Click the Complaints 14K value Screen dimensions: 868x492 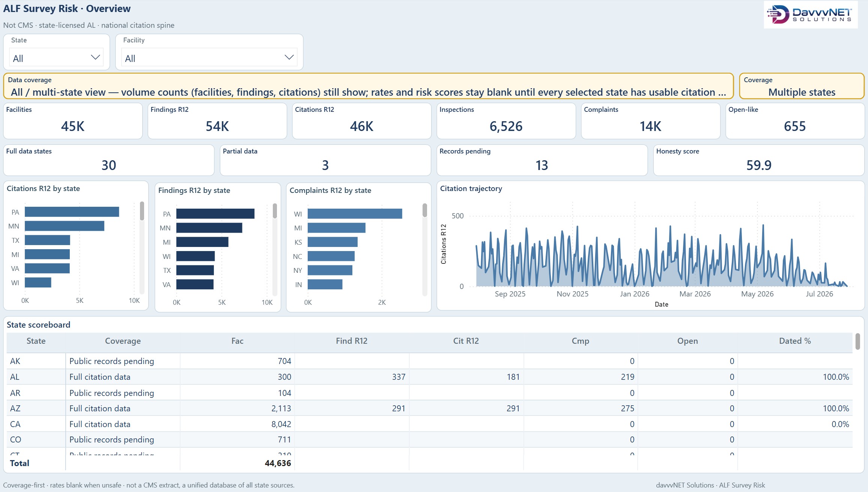[x=650, y=126]
